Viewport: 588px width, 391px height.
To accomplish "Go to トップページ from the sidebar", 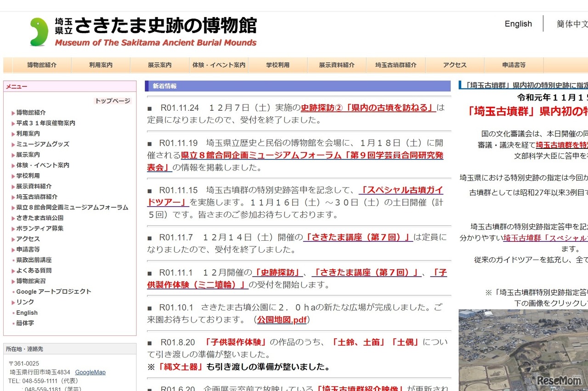I will tap(113, 101).
